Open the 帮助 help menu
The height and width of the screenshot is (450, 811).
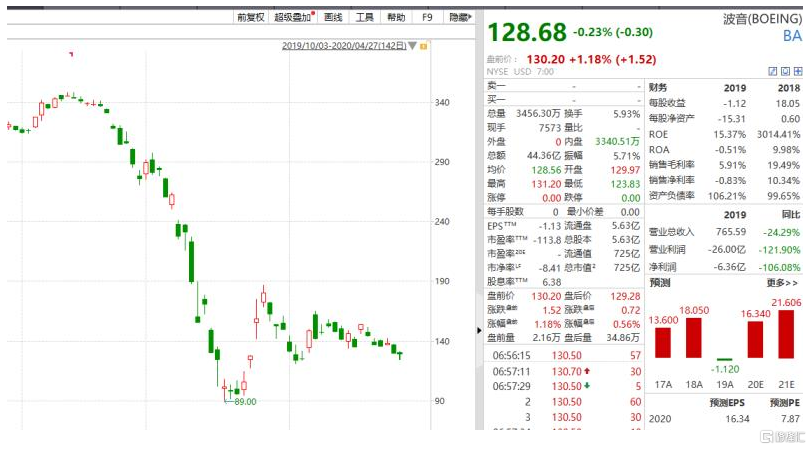396,18
